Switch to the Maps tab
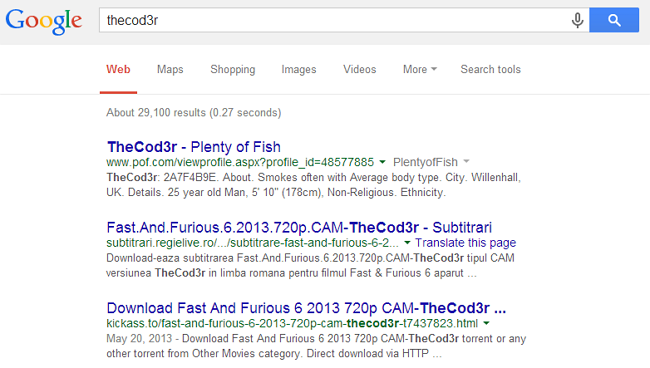Image resolution: width=650 pixels, height=368 pixels. tap(170, 69)
